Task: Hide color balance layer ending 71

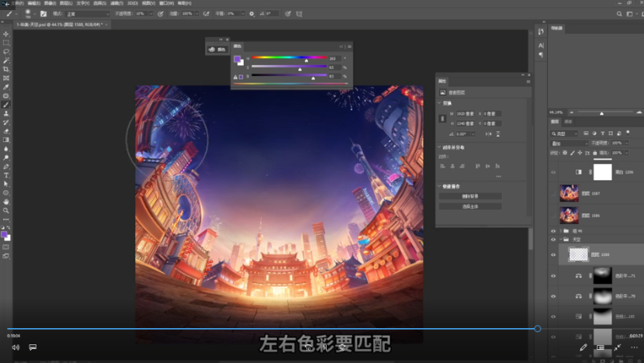Action: 553,276
